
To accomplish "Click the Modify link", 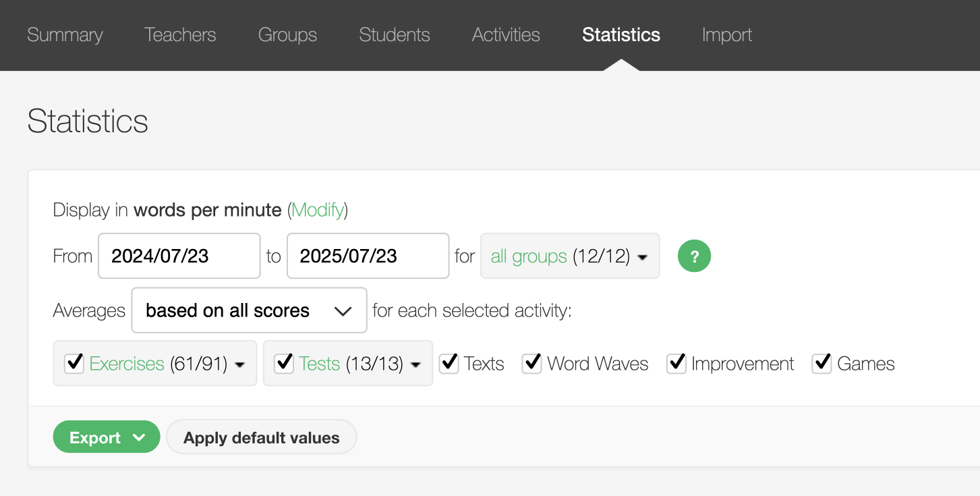I will (x=318, y=210).
